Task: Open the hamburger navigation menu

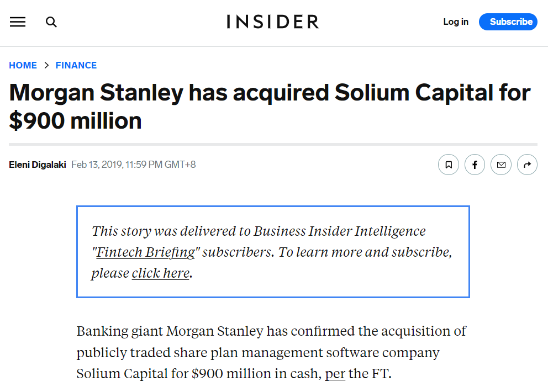Action: (18, 22)
